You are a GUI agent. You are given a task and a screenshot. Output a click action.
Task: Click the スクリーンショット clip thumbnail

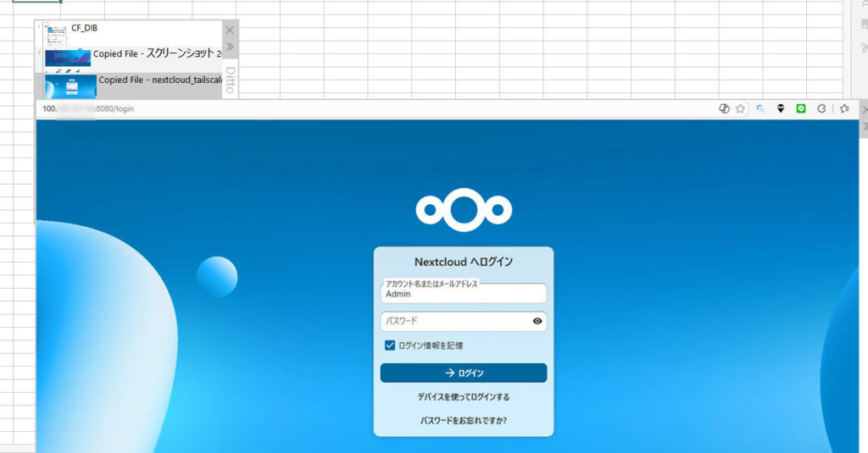(68, 59)
